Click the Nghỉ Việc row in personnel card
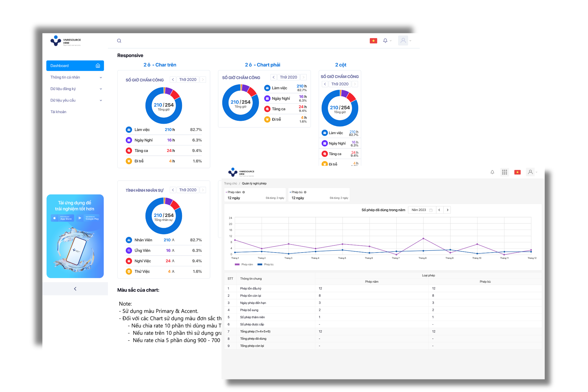The height and width of the screenshot is (392, 588). pos(164,261)
